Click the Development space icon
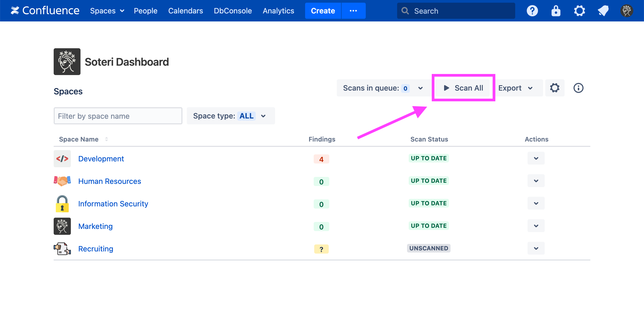This screenshot has width=644, height=312. [62, 159]
